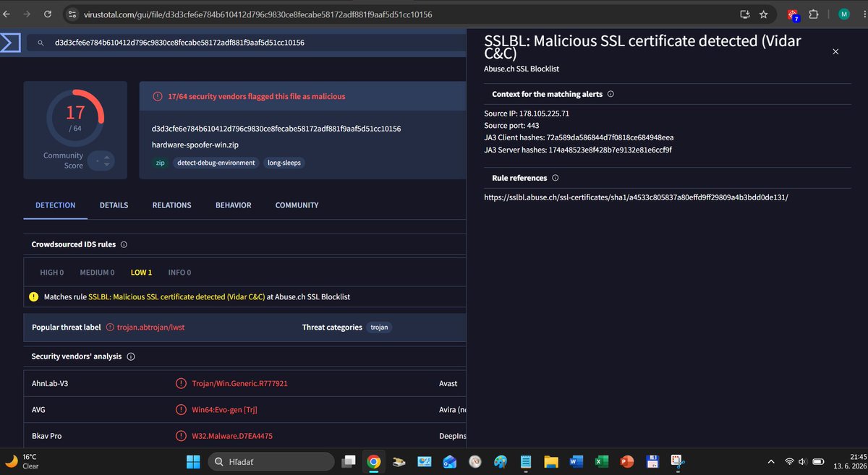Select the MEDIUM 0 severity filter
Viewport: 868px width, 475px height.
(x=97, y=273)
